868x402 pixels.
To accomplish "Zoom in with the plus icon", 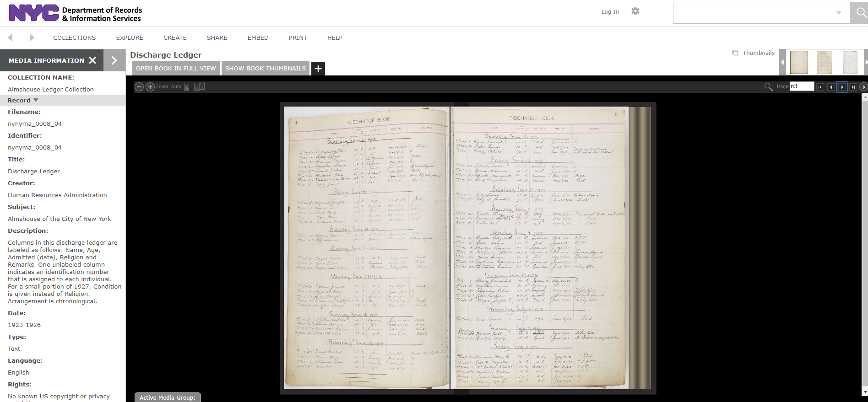I will (x=150, y=87).
